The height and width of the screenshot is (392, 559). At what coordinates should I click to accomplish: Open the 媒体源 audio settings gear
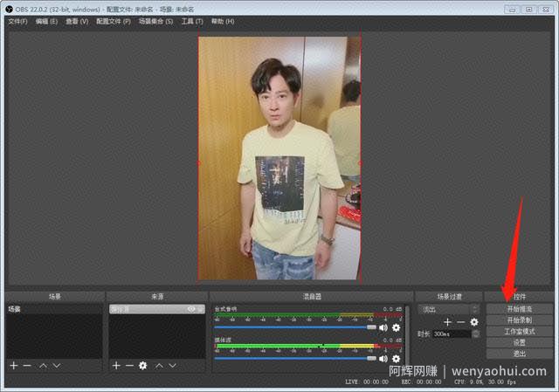tap(396, 359)
